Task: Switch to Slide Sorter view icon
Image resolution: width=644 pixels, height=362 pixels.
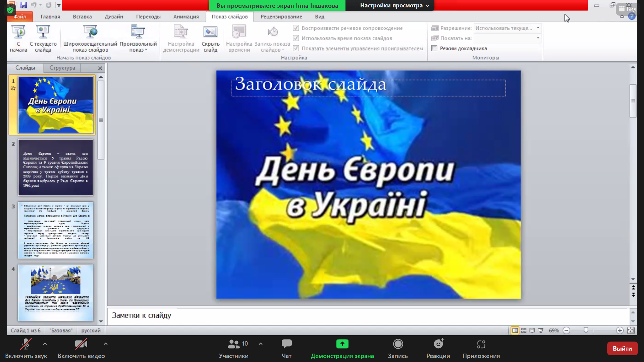Action: point(524,330)
